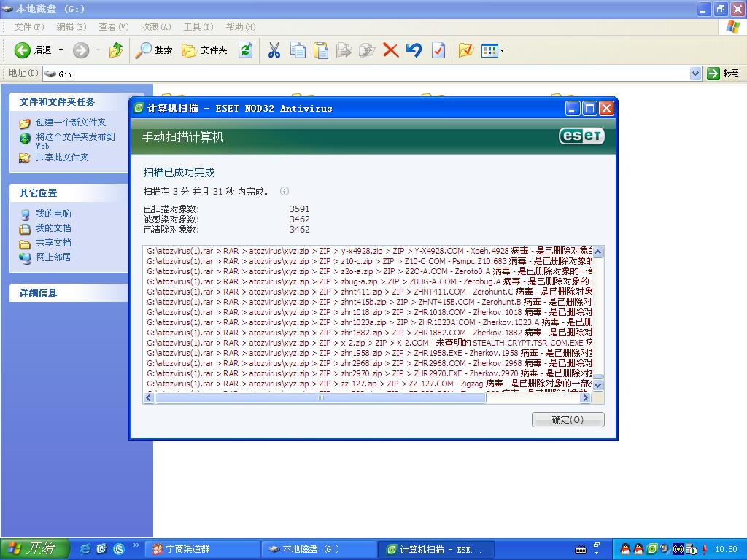The height and width of the screenshot is (560, 747).
Task: Click the Folder Options toolbar icon
Action: tap(466, 50)
